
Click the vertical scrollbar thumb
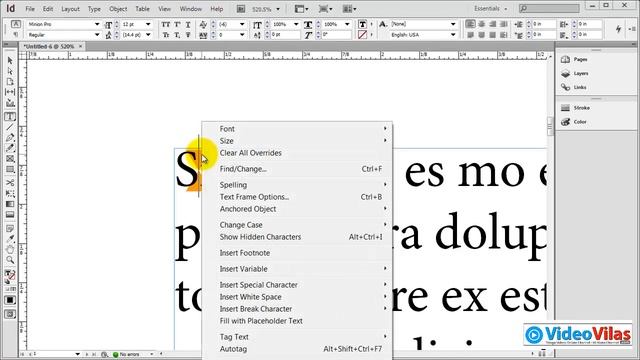[550, 126]
